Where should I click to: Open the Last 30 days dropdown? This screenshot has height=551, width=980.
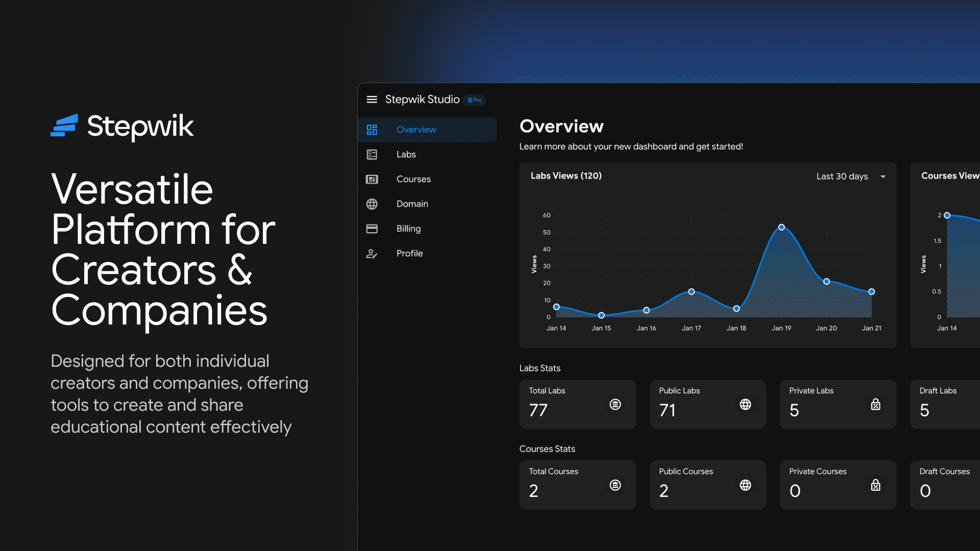(851, 177)
